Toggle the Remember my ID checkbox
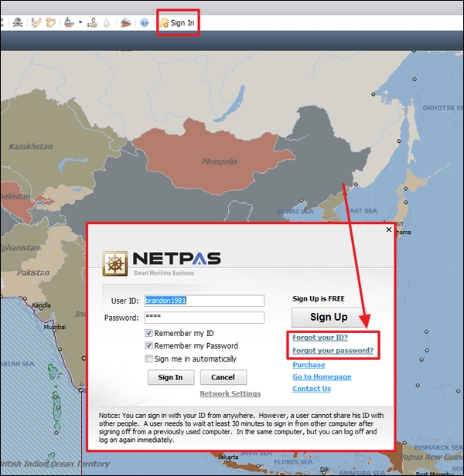Screen dimensions: 464x476 [x=148, y=333]
